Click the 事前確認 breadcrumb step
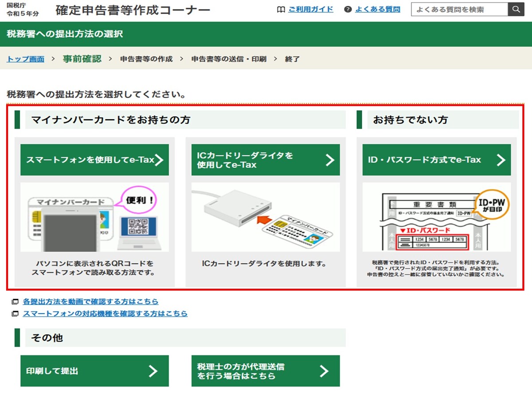Screen dimensions: 532x394 click(82, 59)
